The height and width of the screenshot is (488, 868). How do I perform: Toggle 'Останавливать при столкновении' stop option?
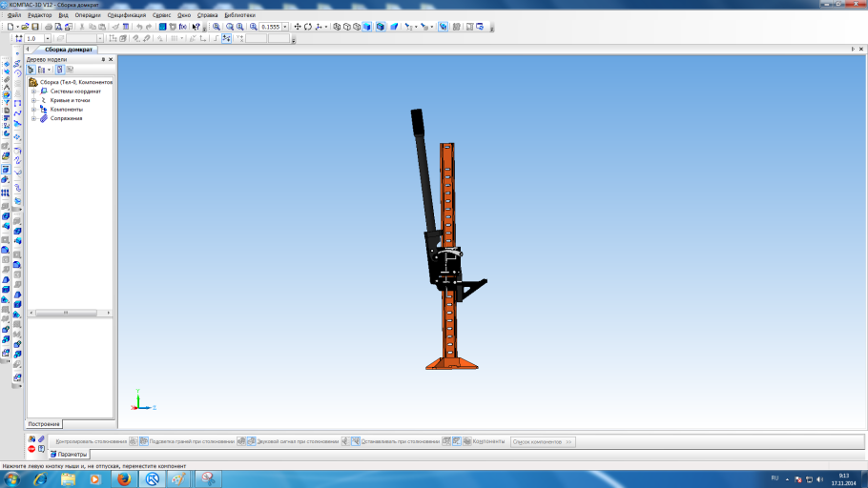[x=401, y=441]
